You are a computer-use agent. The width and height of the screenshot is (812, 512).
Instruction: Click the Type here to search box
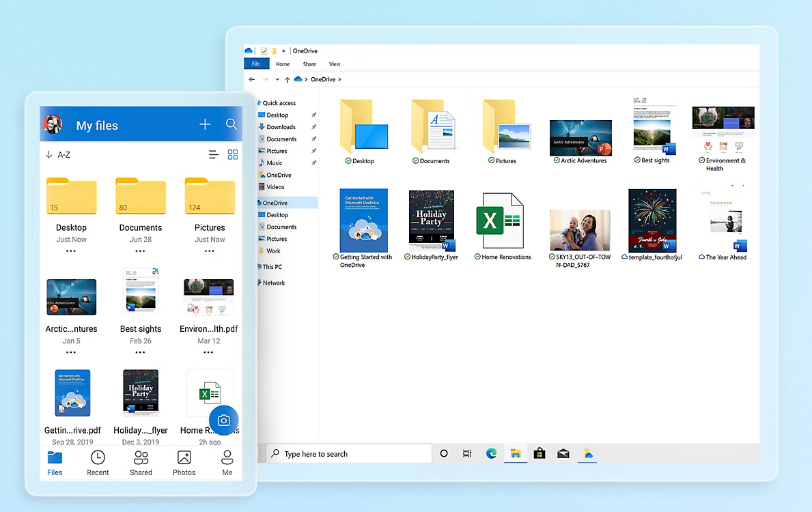[x=348, y=453]
